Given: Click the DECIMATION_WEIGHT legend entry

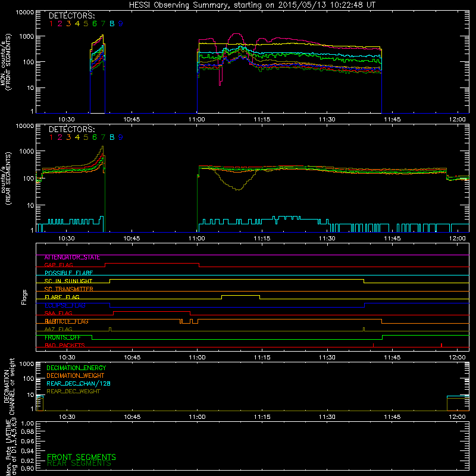Looking at the screenshot, I should click(76, 376).
